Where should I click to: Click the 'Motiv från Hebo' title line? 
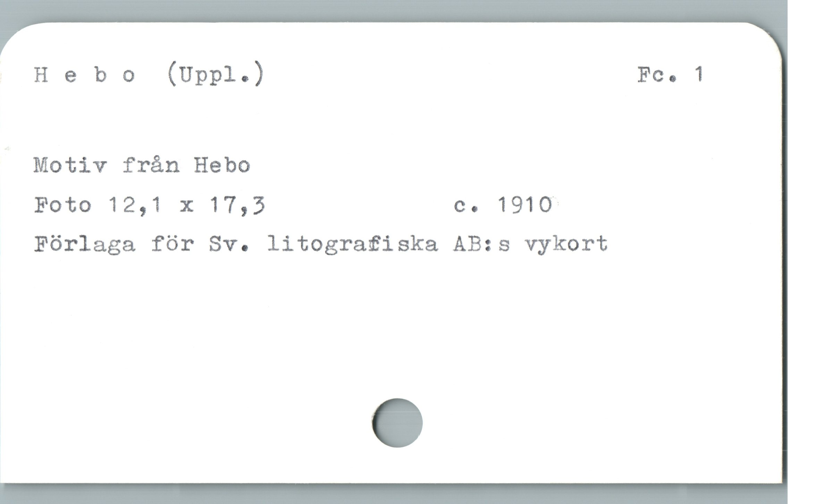(x=142, y=165)
